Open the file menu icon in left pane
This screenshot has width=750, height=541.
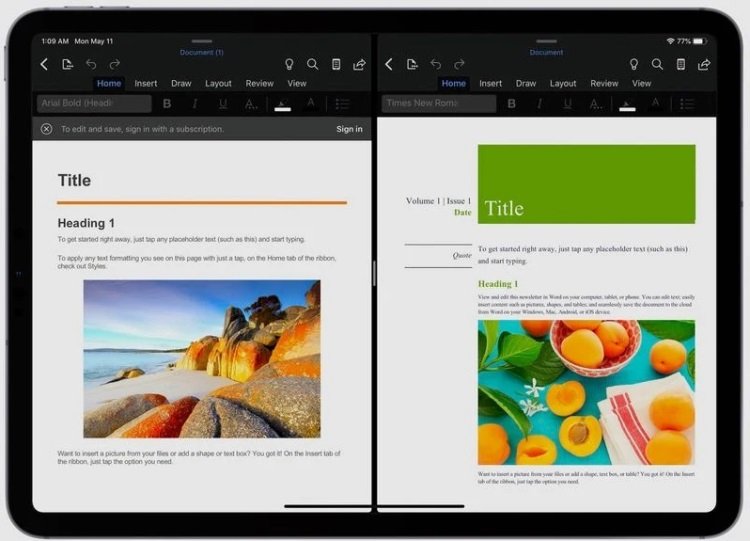point(67,64)
